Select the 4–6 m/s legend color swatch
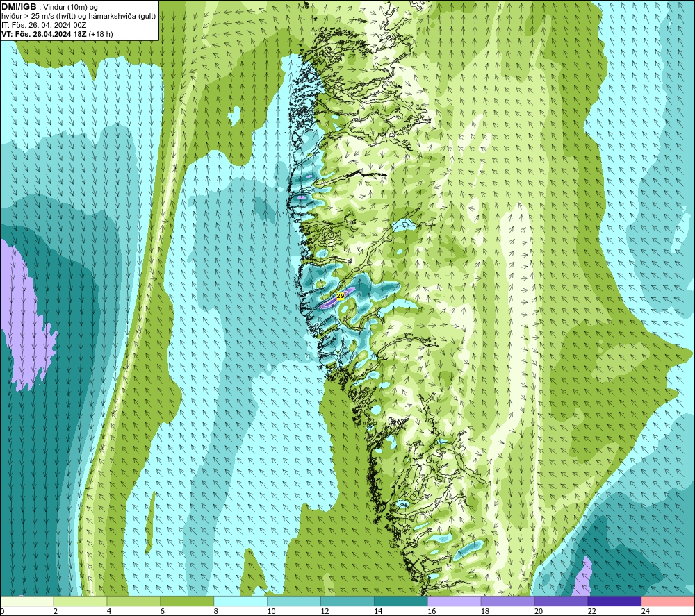 (133, 601)
